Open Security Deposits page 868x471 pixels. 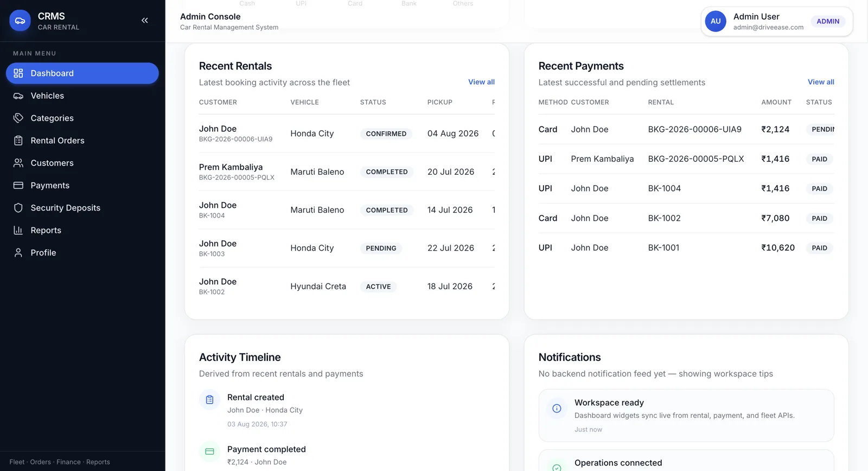click(x=82, y=208)
